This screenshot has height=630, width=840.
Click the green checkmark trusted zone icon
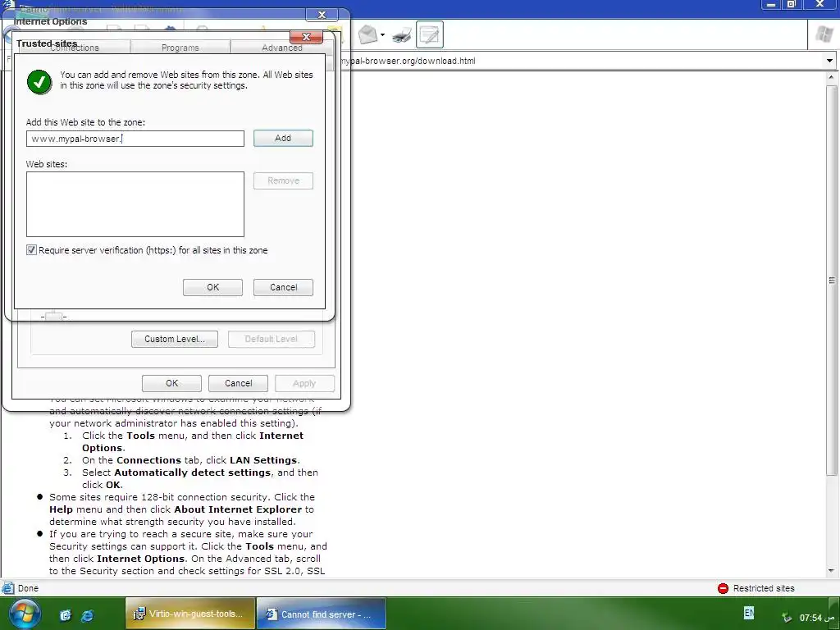[39, 82]
